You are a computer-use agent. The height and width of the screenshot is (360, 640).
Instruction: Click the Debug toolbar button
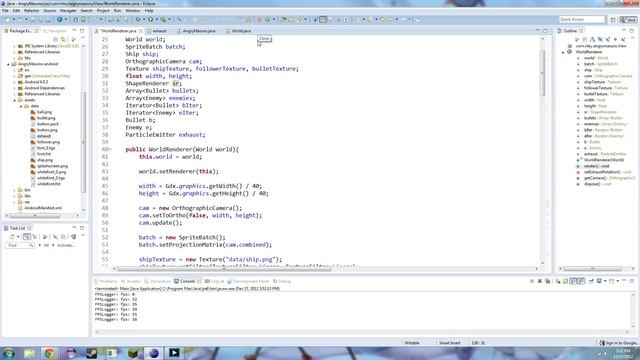click(x=138, y=19)
